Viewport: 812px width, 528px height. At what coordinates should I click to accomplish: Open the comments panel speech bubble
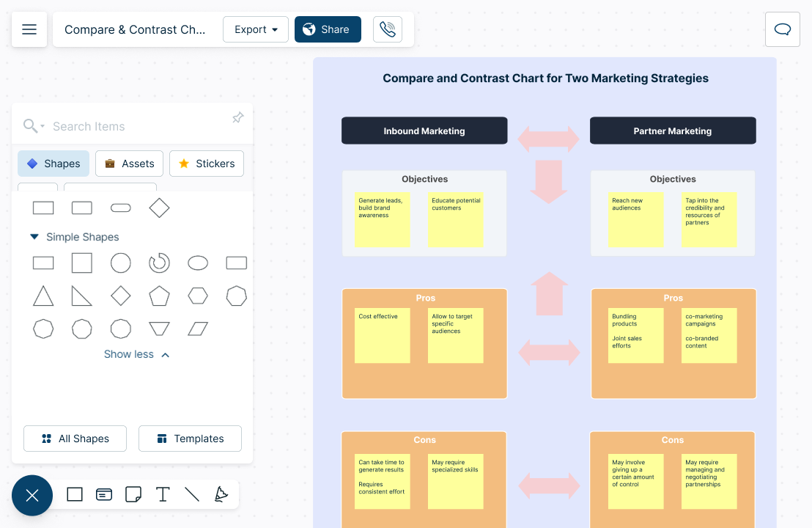pyautogui.click(x=782, y=29)
